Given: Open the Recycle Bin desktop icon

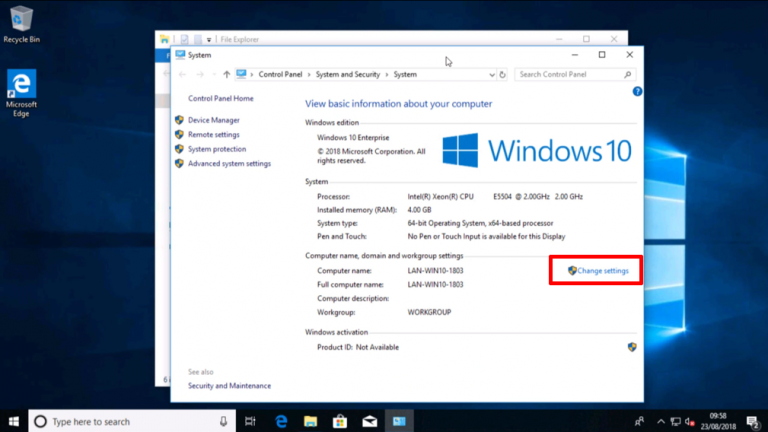Looking at the screenshot, I should pyautogui.click(x=21, y=24).
